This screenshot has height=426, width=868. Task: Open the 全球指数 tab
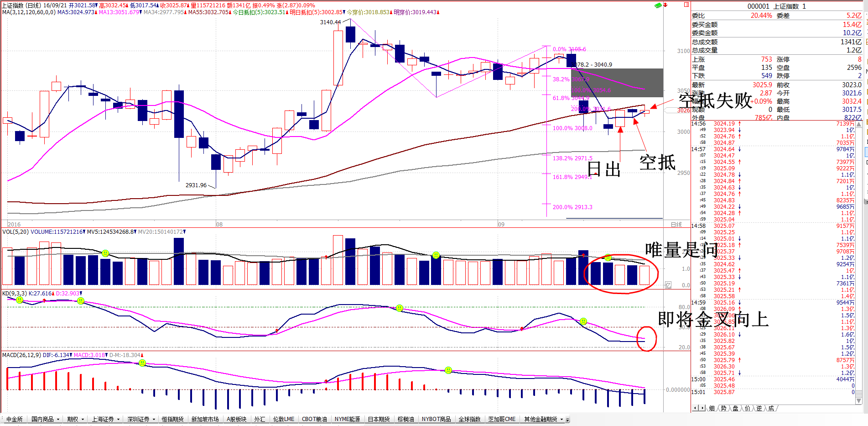tap(469, 419)
